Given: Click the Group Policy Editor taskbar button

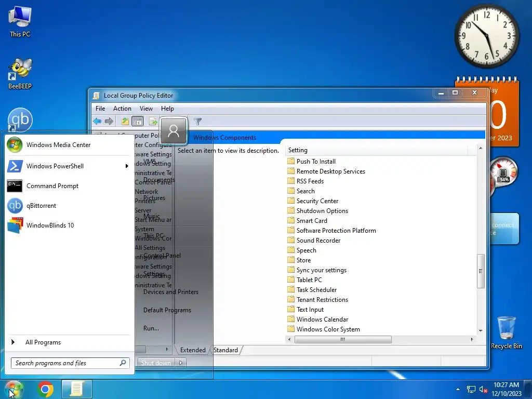Looking at the screenshot, I should (x=77, y=389).
